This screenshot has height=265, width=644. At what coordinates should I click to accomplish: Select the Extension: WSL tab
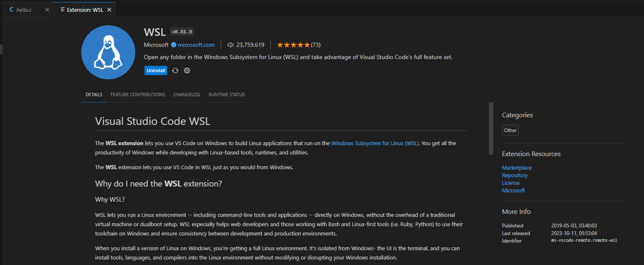pos(85,9)
